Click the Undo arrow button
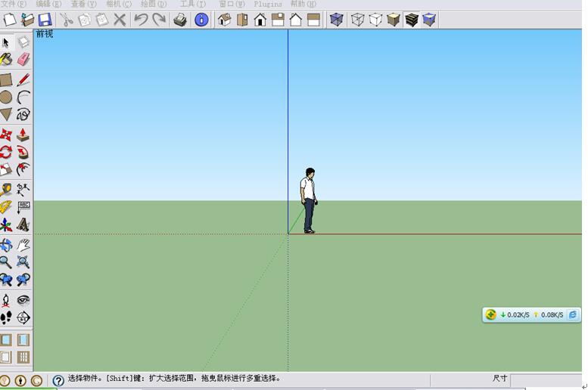The height and width of the screenshot is (390, 588). click(x=141, y=20)
